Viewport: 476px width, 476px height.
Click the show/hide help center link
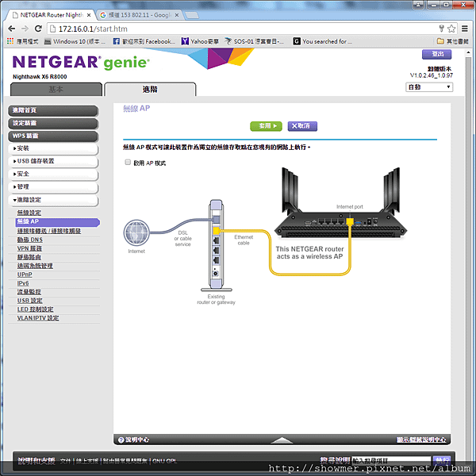pyautogui.click(x=421, y=440)
